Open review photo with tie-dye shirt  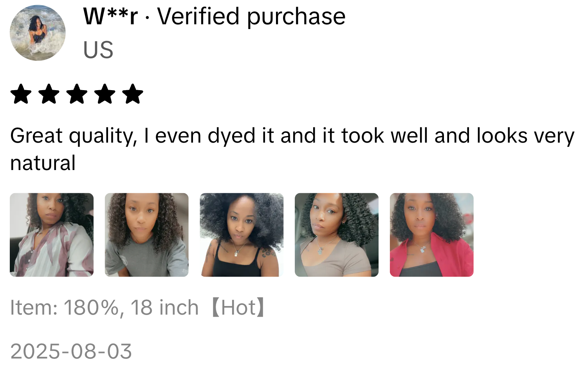pyautogui.click(x=52, y=235)
